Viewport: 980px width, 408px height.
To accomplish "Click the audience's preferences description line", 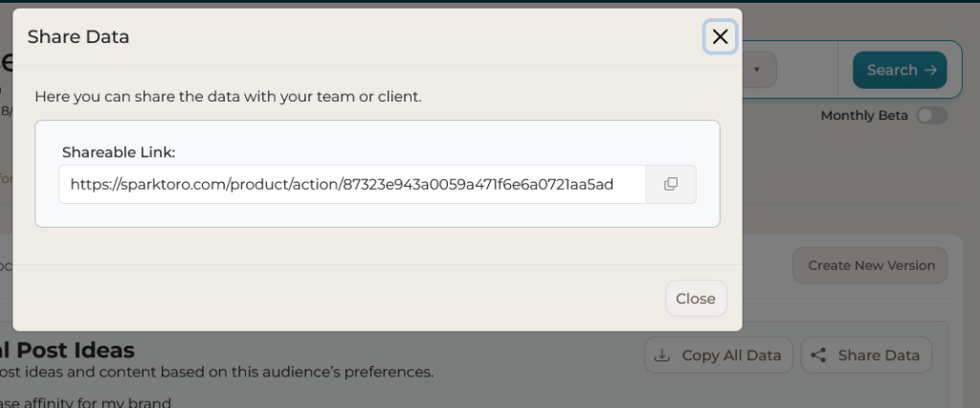I will pos(218,372).
